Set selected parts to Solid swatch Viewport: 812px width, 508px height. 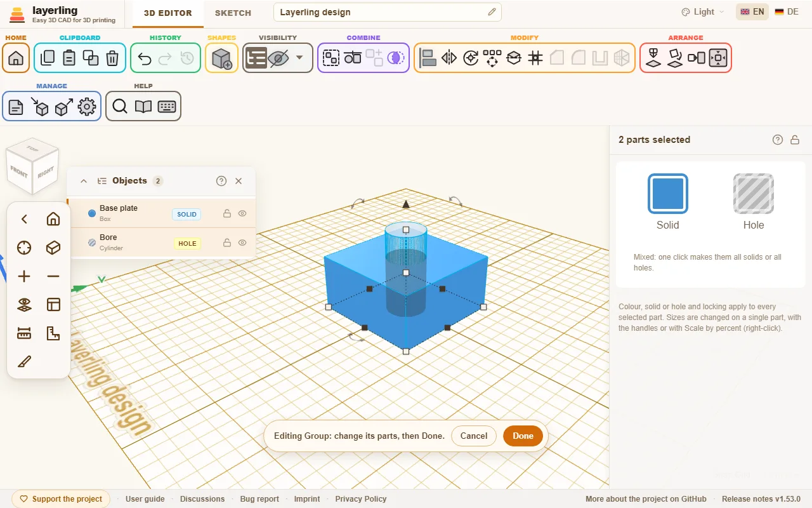click(x=668, y=194)
